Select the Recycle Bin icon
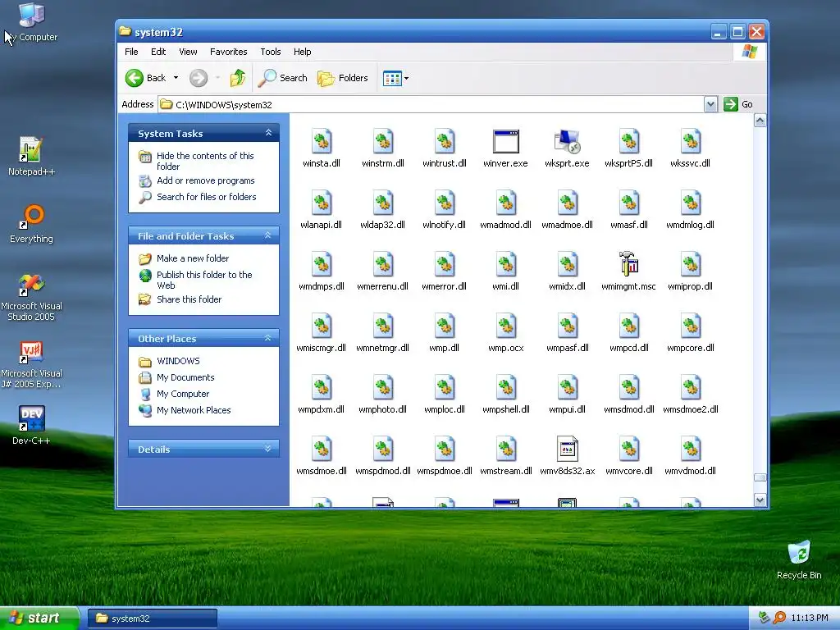 click(799, 559)
